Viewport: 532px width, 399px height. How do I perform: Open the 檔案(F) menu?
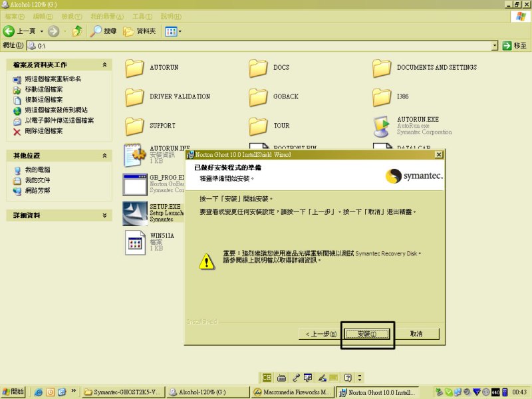click(x=15, y=16)
